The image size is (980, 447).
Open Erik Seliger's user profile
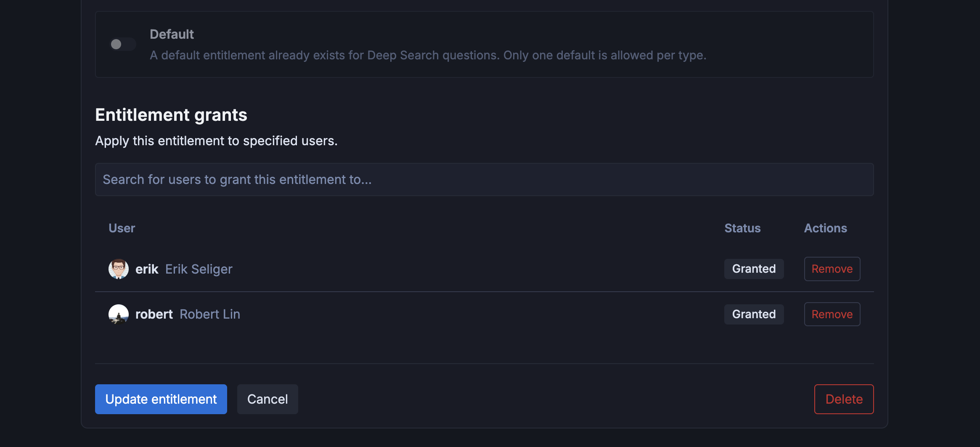tap(199, 269)
